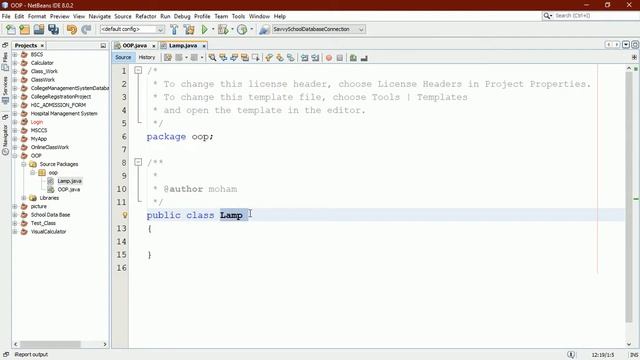Click the Last Edit editor icon

pos(167,58)
